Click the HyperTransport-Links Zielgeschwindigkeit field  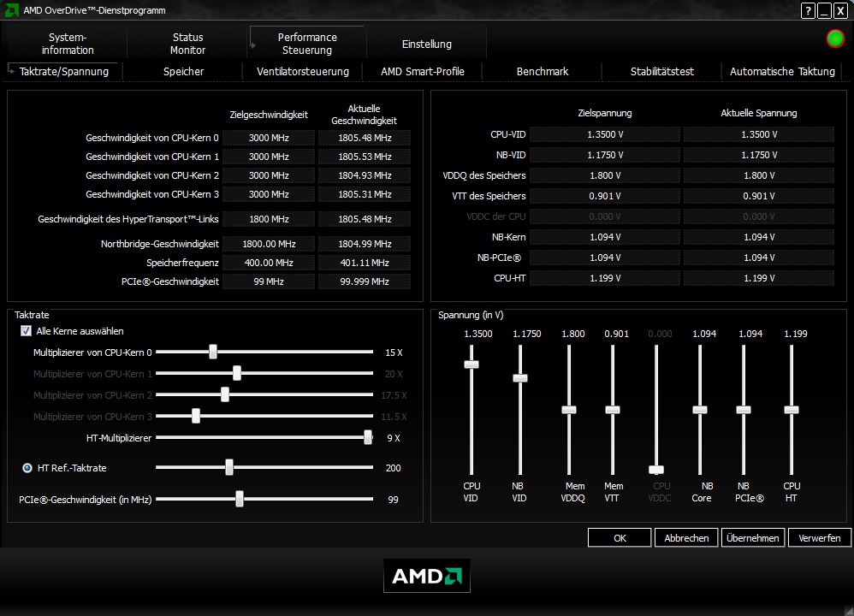click(269, 219)
